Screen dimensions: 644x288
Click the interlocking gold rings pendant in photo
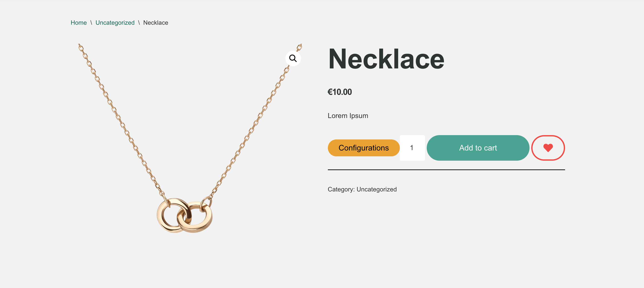(x=185, y=215)
